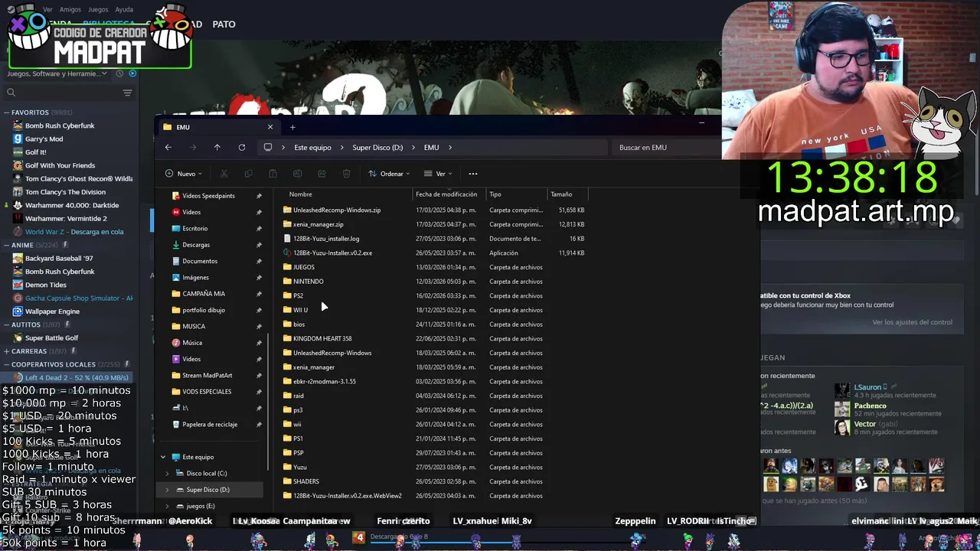Go back in the EMU Explorer window
Viewport: 980px width, 551px height.
click(x=168, y=147)
